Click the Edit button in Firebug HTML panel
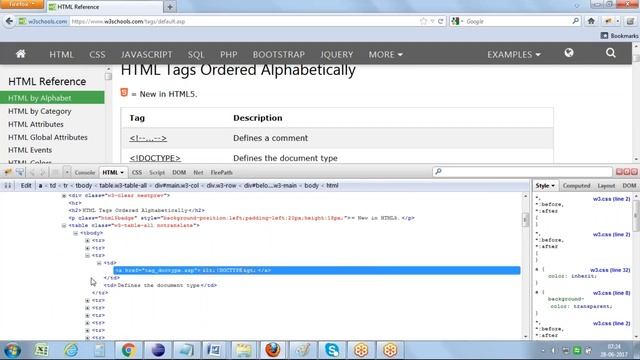Viewport: 640px width, 360px height. coord(26,186)
